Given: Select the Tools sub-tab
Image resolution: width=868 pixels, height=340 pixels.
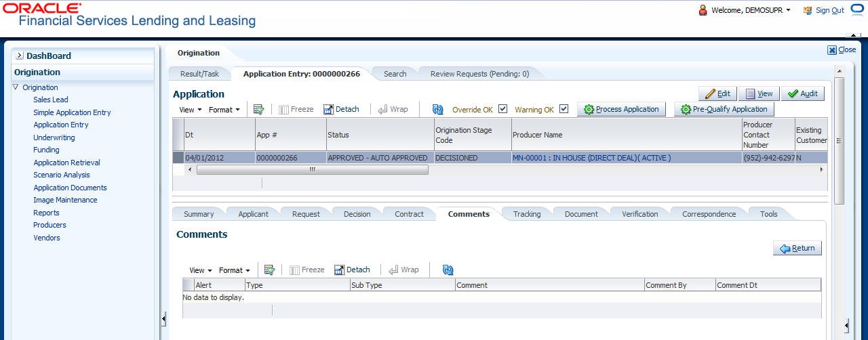Looking at the screenshot, I should pos(768,214).
